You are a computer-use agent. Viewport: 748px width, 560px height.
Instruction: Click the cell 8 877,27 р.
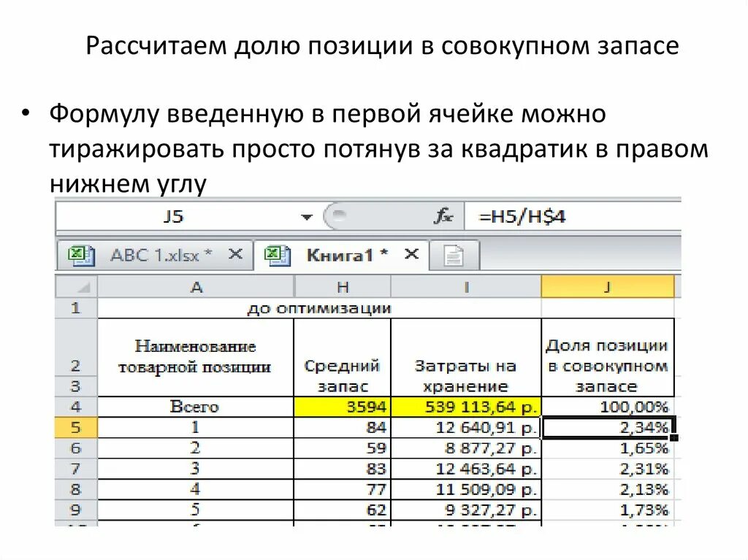(x=466, y=448)
